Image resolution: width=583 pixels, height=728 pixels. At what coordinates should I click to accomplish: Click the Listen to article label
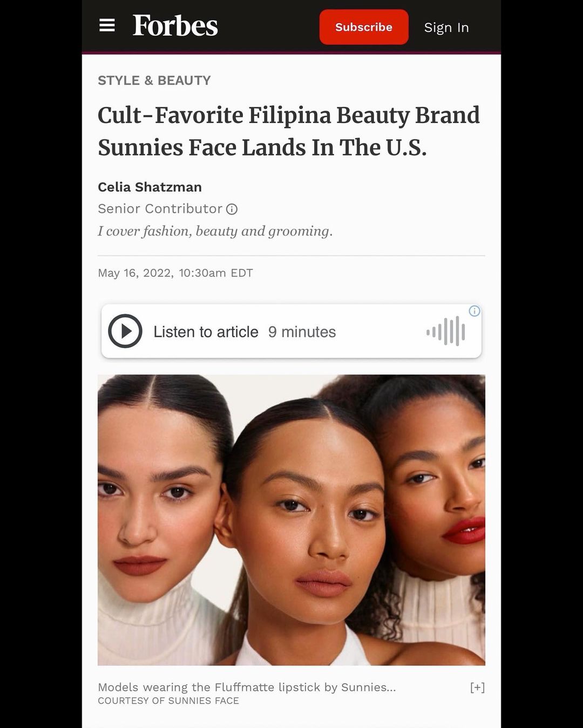[206, 332]
